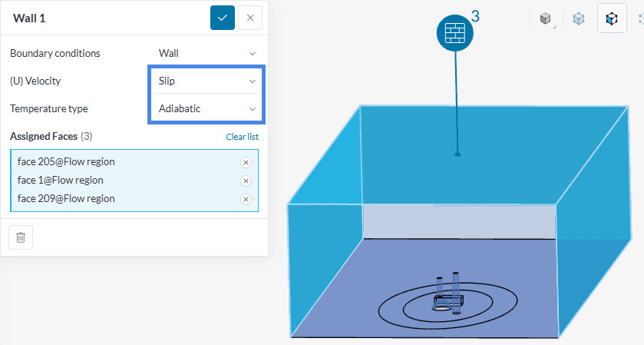This screenshot has width=644, height=345.
Task: Delete the boundary condition via the trash icon
Action: [21, 237]
